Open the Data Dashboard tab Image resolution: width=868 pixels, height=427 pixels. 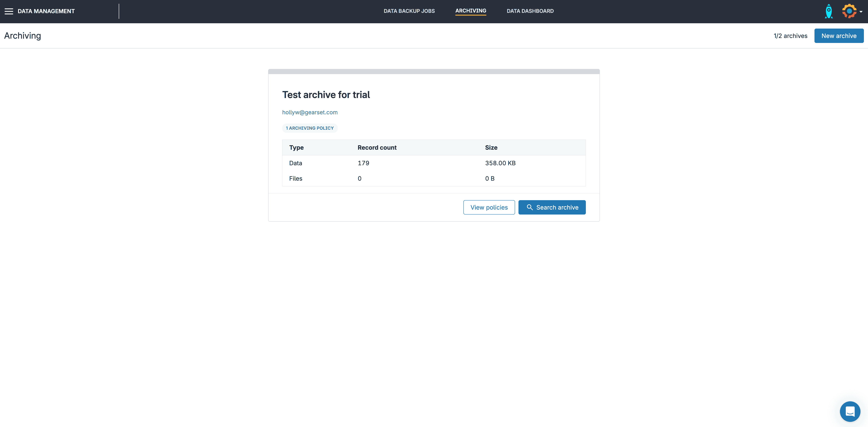[x=530, y=11]
